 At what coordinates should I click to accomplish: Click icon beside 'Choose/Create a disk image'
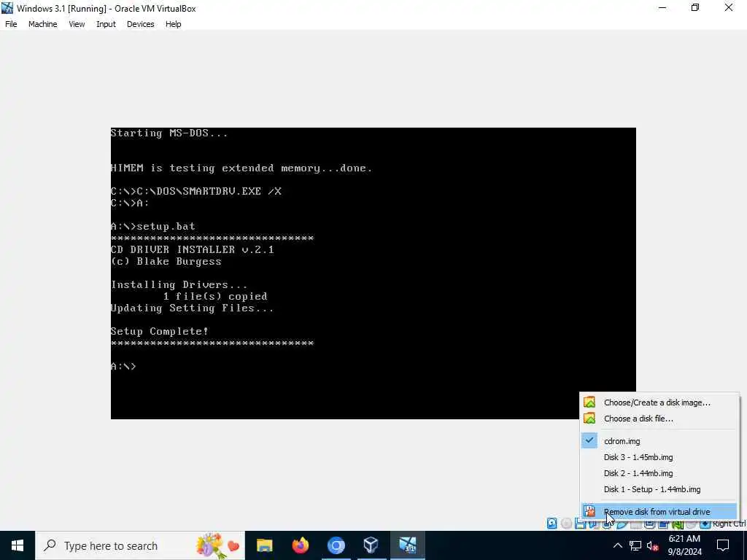pos(589,402)
